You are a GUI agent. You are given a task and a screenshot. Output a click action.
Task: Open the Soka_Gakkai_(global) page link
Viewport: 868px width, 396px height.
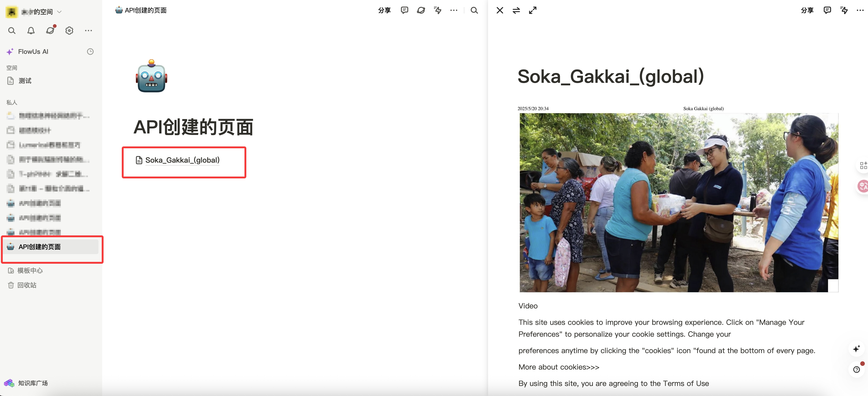point(182,160)
